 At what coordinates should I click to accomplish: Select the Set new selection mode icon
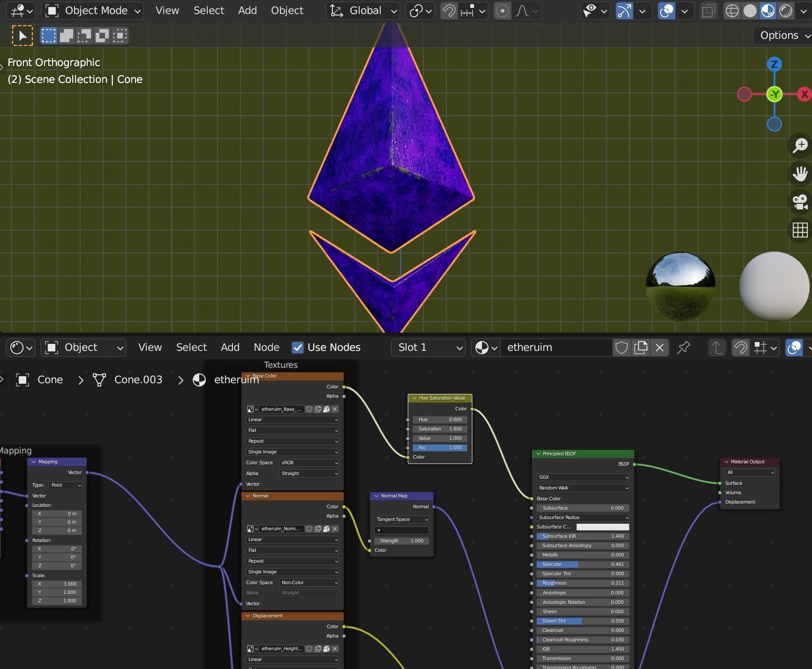[x=48, y=36]
